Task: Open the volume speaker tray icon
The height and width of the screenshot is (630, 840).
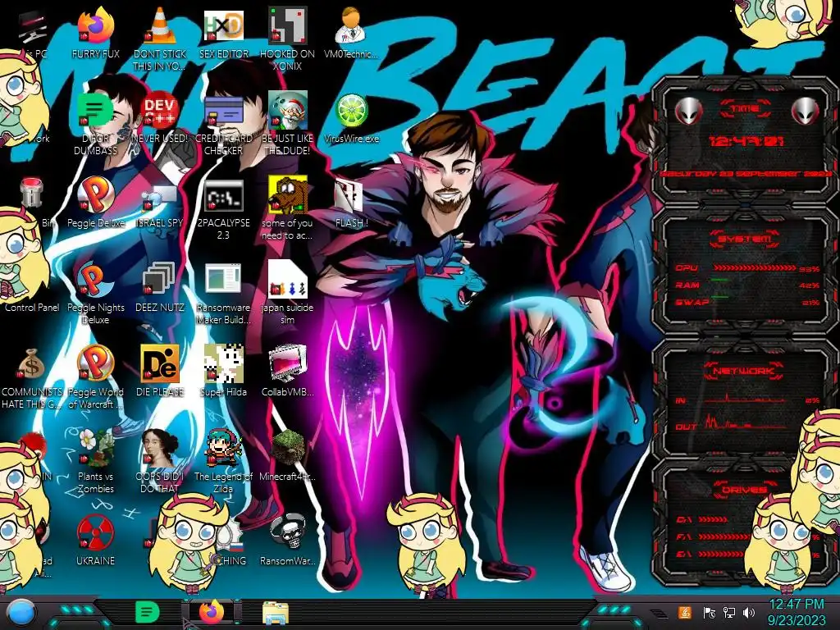Action: click(748, 613)
